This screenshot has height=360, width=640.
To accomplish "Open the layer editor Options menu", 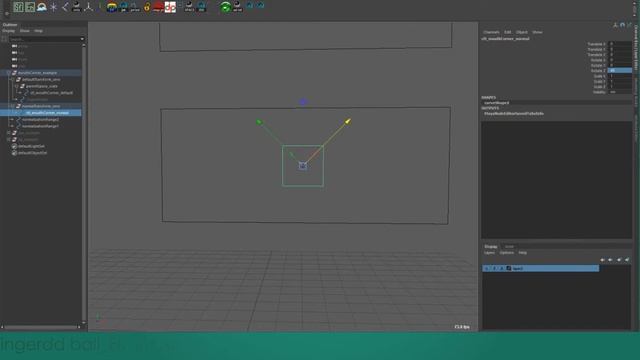I will [x=507, y=253].
